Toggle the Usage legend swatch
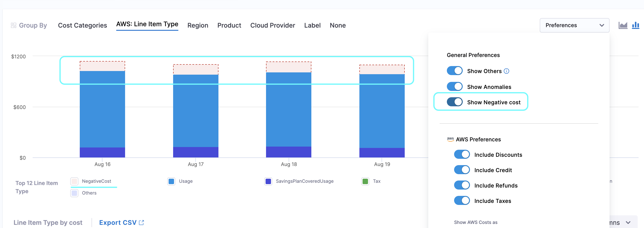 click(171, 181)
